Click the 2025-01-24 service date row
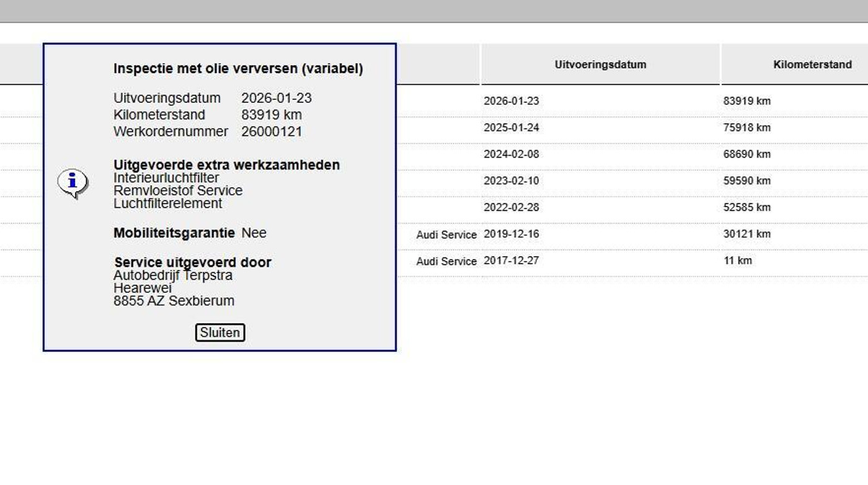The width and height of the screenshot is (868, 485). [511, 128]
